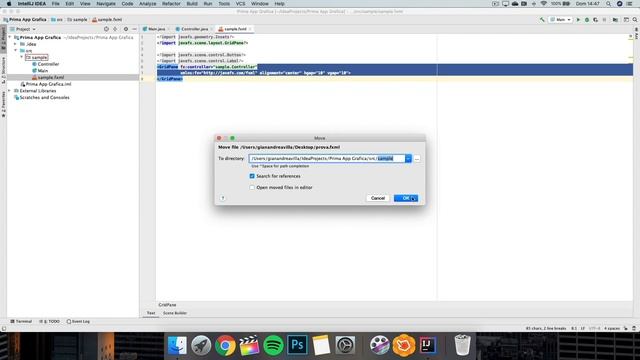Open the IntelliJ IDEA dock icon
The height and width of the screenshot is (360, 640).
tap(427, 345)
